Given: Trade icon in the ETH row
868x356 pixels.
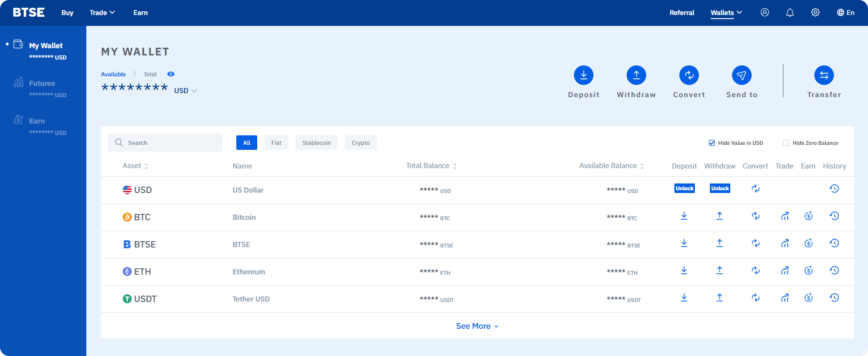Looking at the screenshot, I should (x=785, y=270).
